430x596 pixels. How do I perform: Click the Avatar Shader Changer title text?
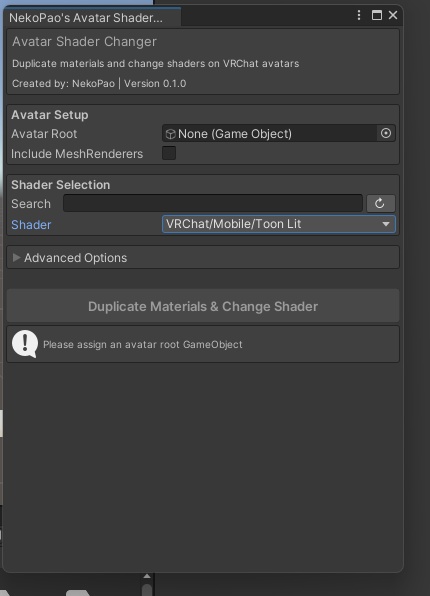84,41
